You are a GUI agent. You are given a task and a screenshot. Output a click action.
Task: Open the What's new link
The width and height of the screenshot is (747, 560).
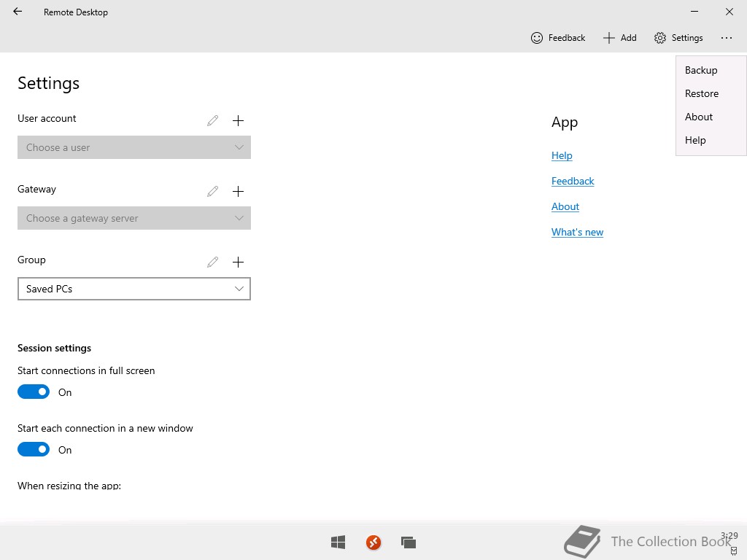click(x=578, y=233)
